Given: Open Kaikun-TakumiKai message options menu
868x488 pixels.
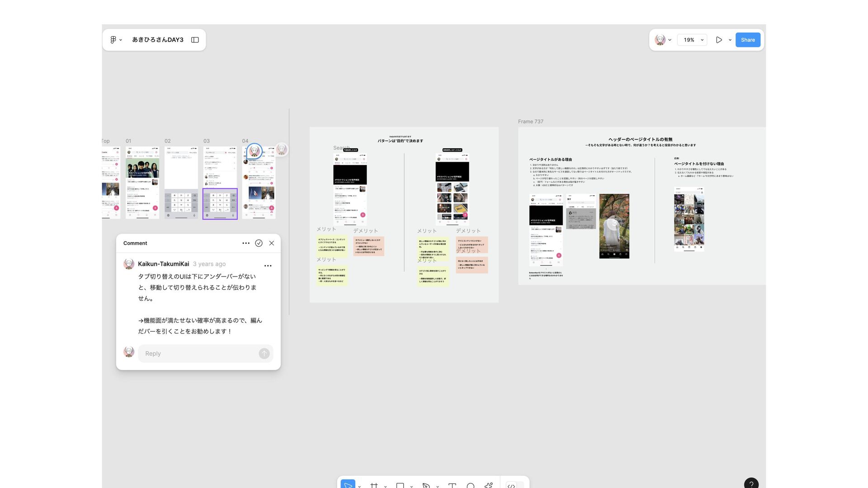Looking at the screenshot, I should [x=268, y=266].
